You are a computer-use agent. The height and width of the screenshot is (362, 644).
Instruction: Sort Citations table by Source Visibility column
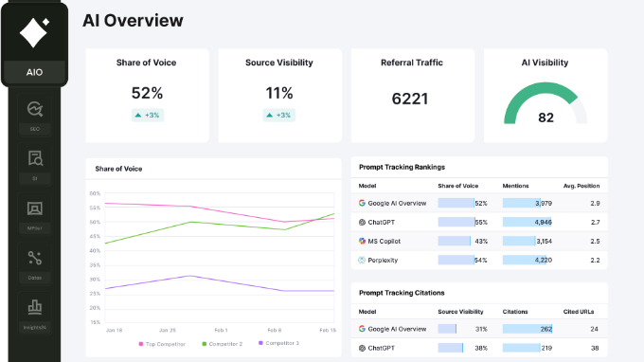(460, 312)
